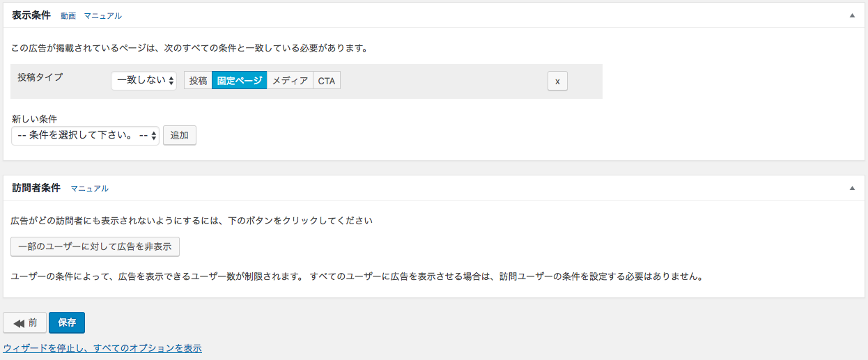Open the マニュアル link in the 表示条件 header
Screen dimensions: 868x360
pyautogui.click(x=103, y=15)
